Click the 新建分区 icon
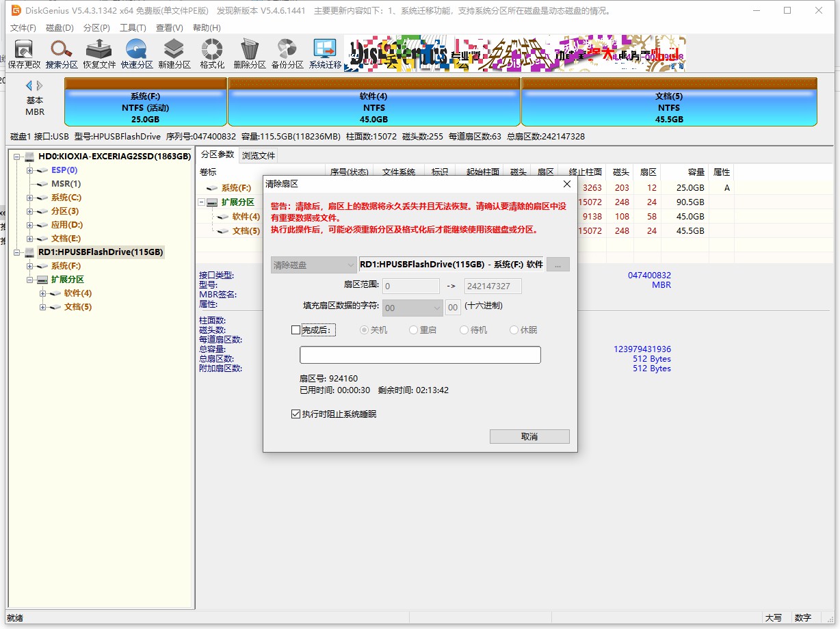Viewport: 840px width, 629px height. tap(174, 54)
